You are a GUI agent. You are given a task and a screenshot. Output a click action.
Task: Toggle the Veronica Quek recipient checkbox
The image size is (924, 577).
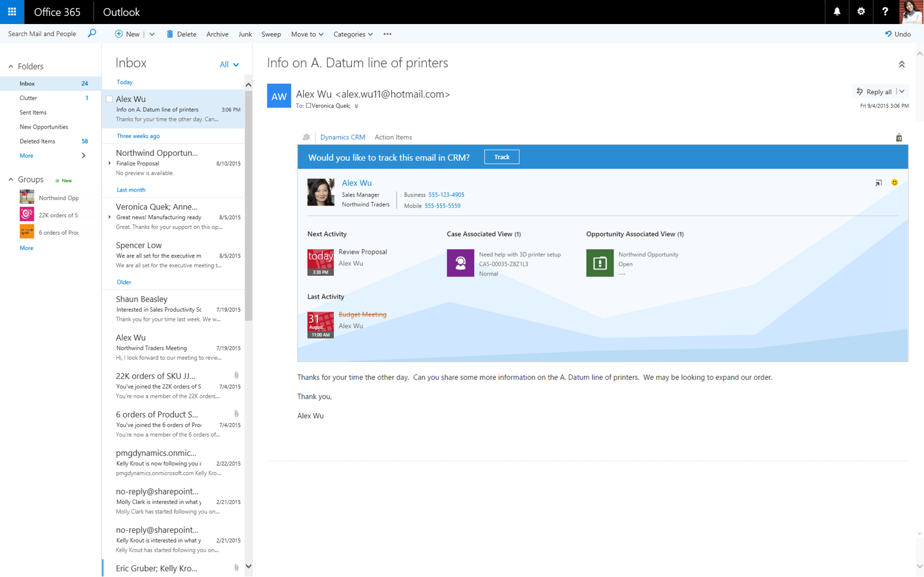click(x=309, y=106)
